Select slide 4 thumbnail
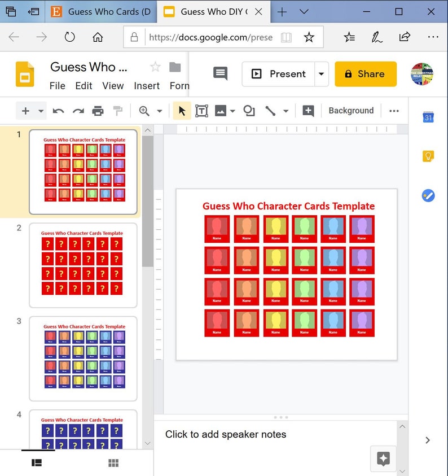 [x=83, y=429]
